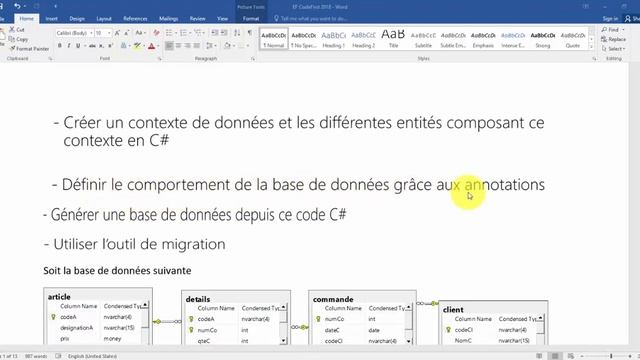Toggle Strikethrough formatting
This screenshot has height=360, width=640.
coord(92,46)
